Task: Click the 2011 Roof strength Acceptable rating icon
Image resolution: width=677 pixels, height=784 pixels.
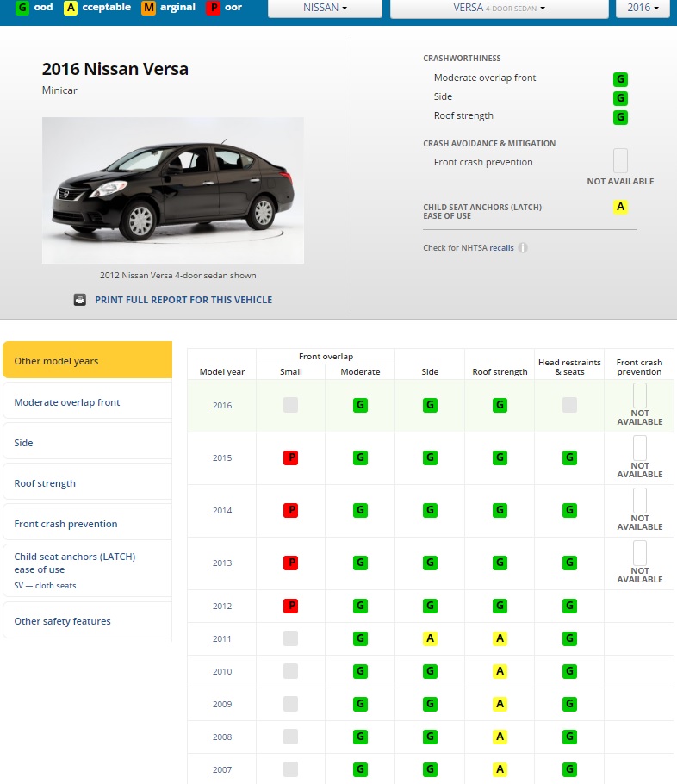Action: point(500,638)
